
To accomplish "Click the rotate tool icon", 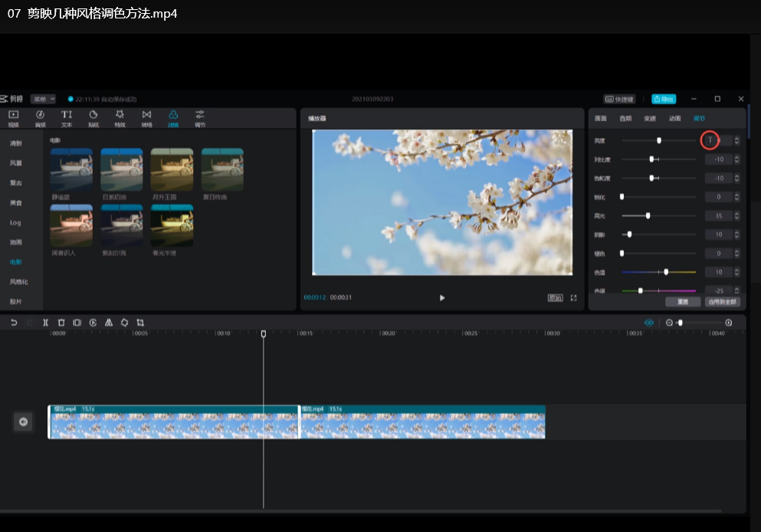I will [125, 322].
